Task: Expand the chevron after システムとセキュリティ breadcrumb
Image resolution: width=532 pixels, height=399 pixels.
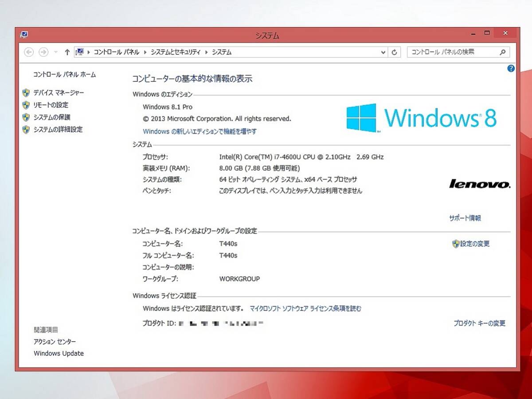Action: (206, 52)
